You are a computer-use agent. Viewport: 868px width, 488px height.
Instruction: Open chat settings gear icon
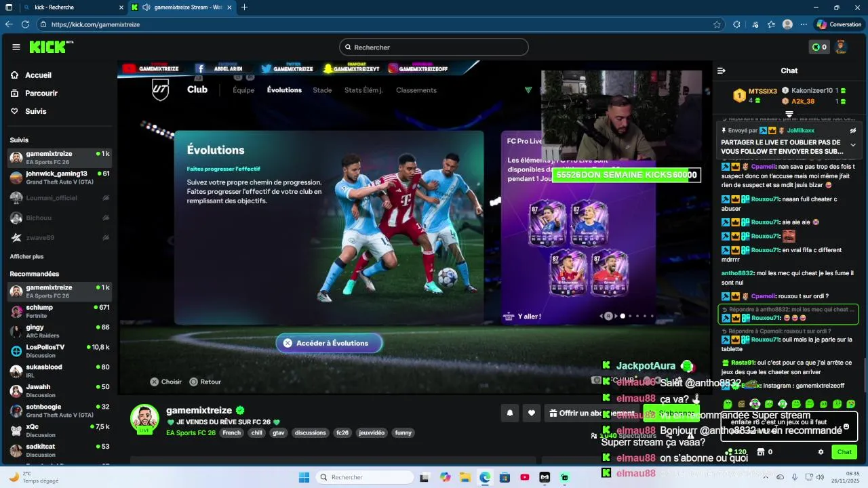tap(821, 452)
